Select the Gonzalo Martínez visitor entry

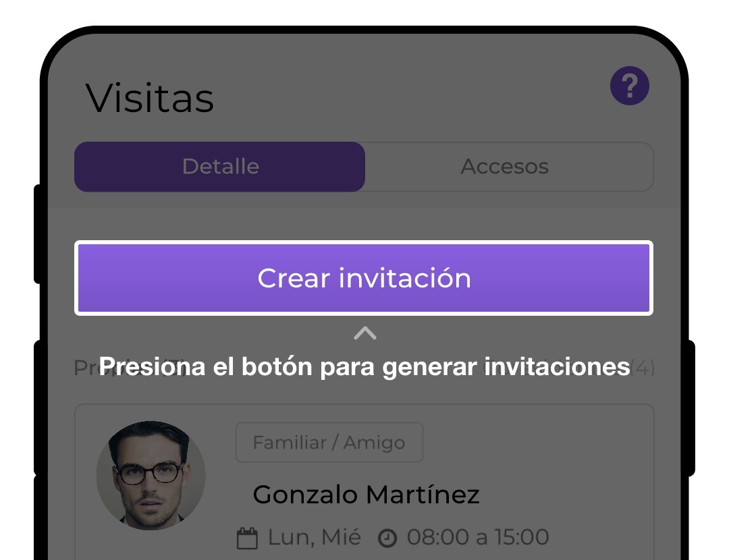tap(364, 494)
